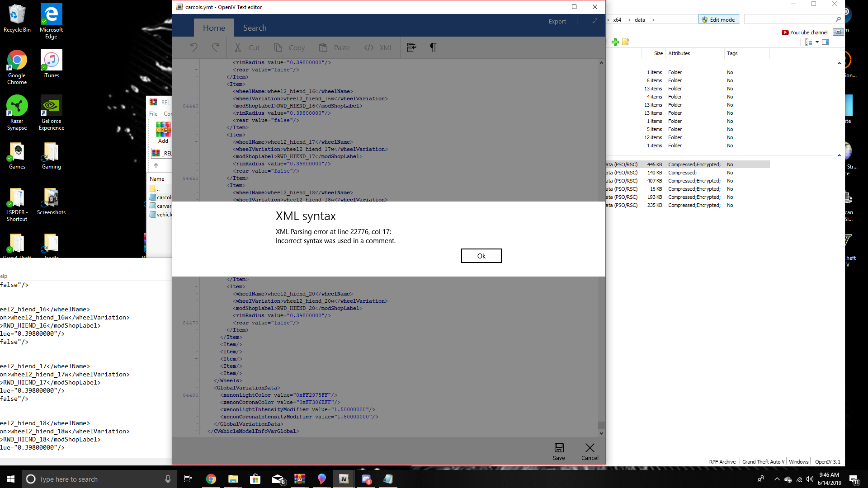Click the Copy toolbar icon
Image resolution: width=868 pixels, height=488 pixels.
click(x=278, y=47)
